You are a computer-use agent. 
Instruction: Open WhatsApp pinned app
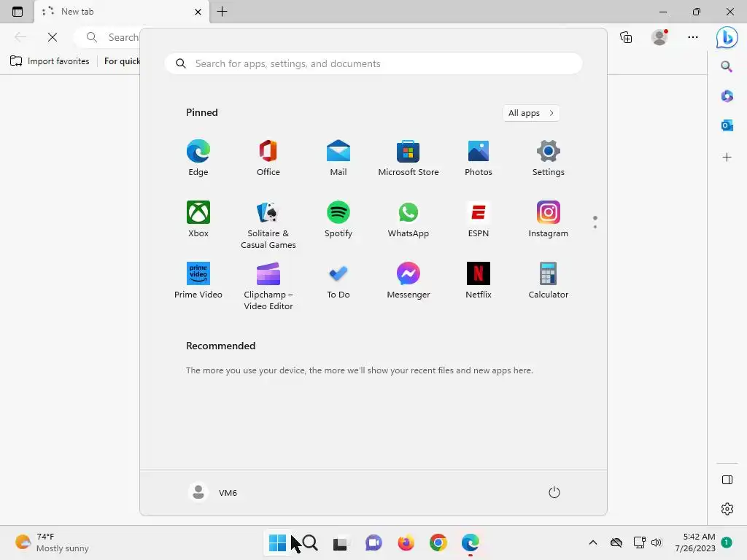(x=409, y=219)
